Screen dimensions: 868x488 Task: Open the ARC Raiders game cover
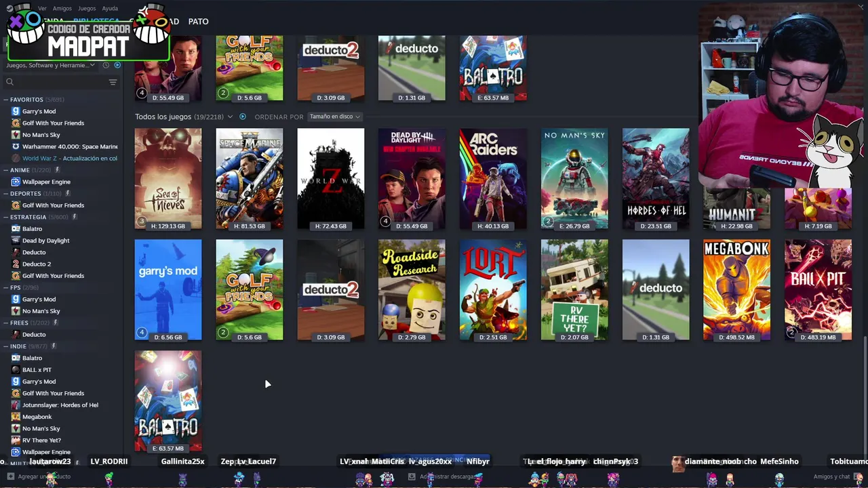493,179
